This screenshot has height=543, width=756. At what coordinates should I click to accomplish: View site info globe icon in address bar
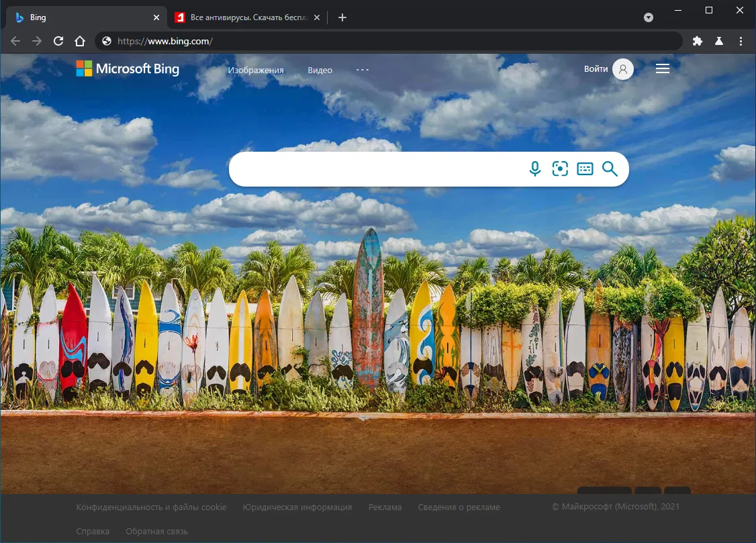107,42
